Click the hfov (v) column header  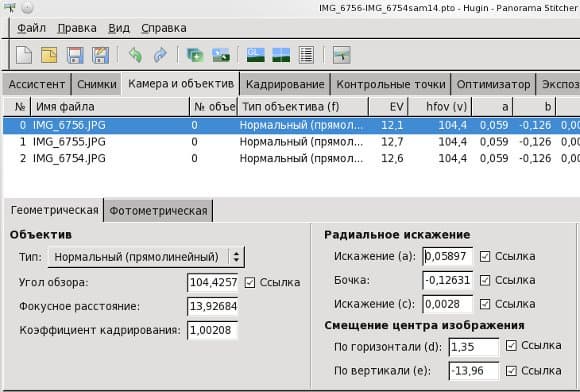click(440, 107)
